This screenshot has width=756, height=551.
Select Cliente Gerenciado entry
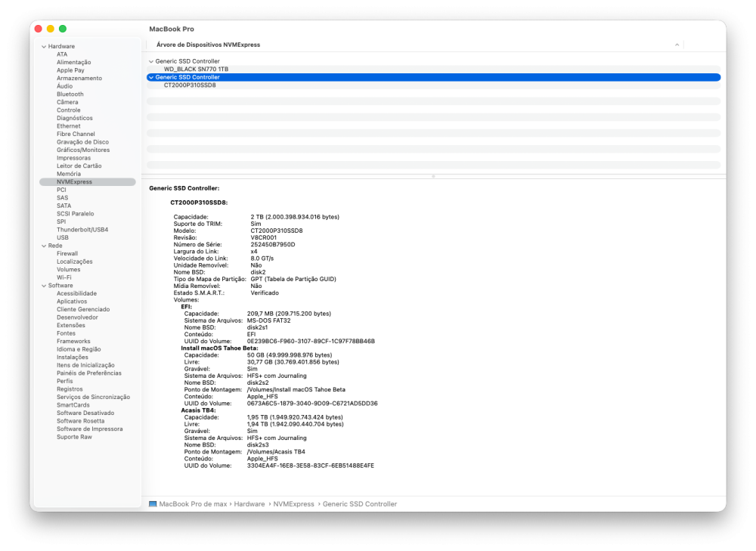pos(83,309)
